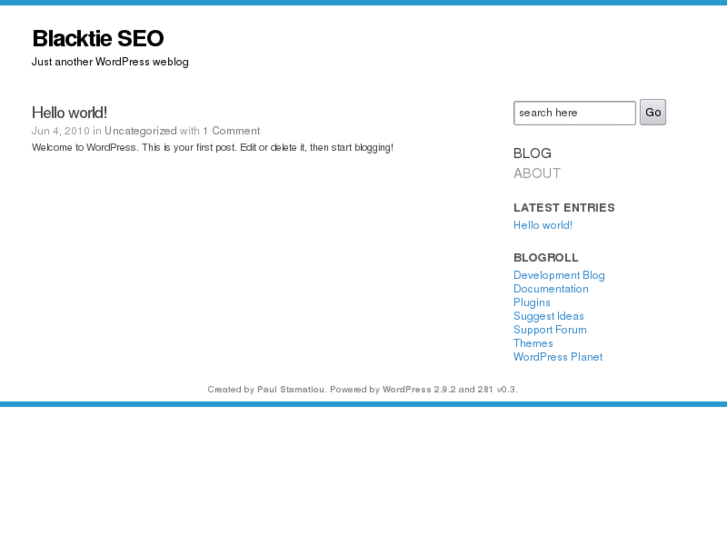Open the Blacktie SEO site title
727x545 pixels.
tap(98, 38)
